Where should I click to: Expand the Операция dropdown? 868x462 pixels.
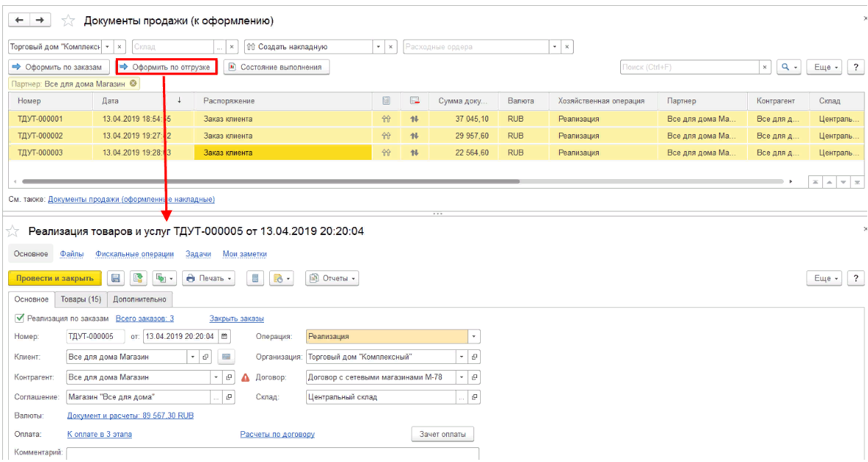473,337
